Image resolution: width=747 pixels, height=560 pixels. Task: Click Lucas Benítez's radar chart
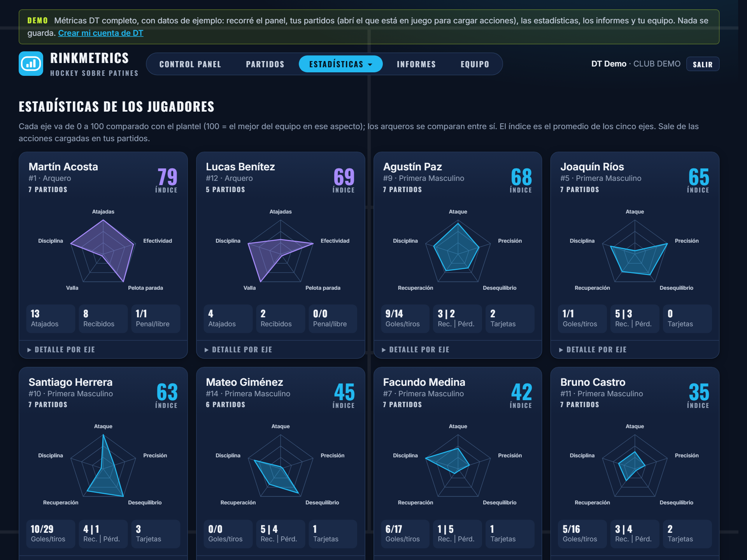pos(281,250)
